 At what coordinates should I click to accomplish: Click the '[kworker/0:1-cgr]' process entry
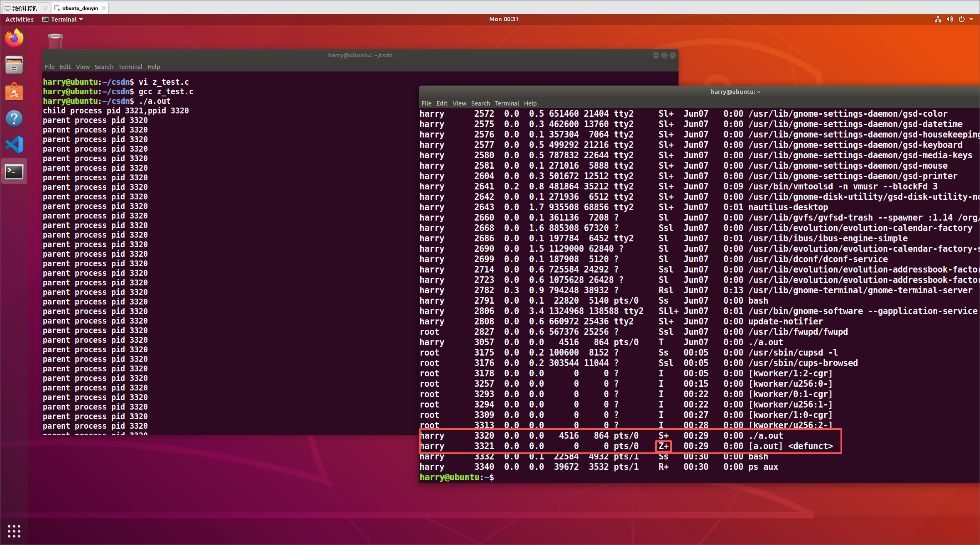click(x=791, y=394)
